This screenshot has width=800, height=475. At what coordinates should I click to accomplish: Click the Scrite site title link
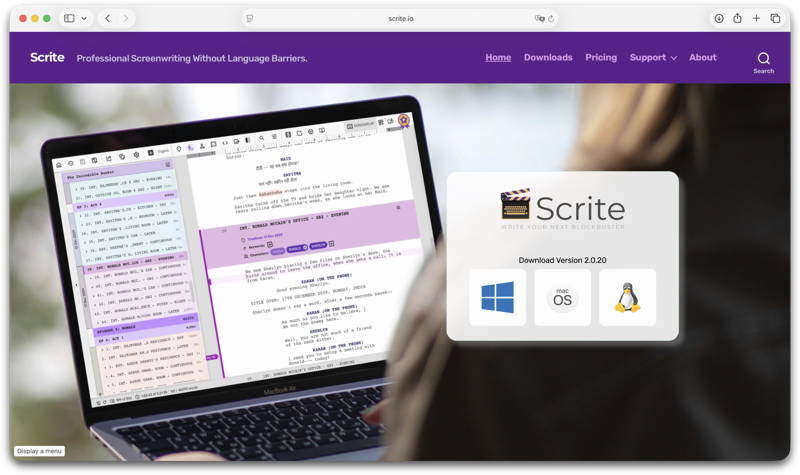pyautogui.click(x=47, y=57)
